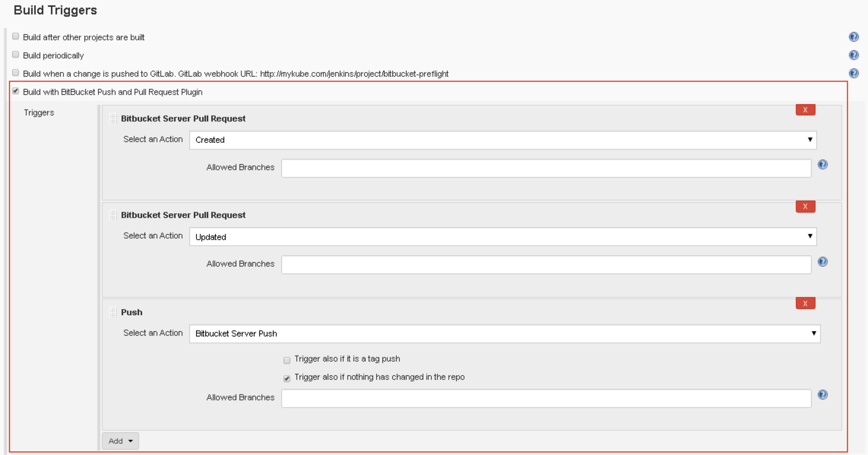Screen dimensions: 868x455
Task: Click help icon for Updated trigger's Allowed Branches
Action: tap(822, 262)
